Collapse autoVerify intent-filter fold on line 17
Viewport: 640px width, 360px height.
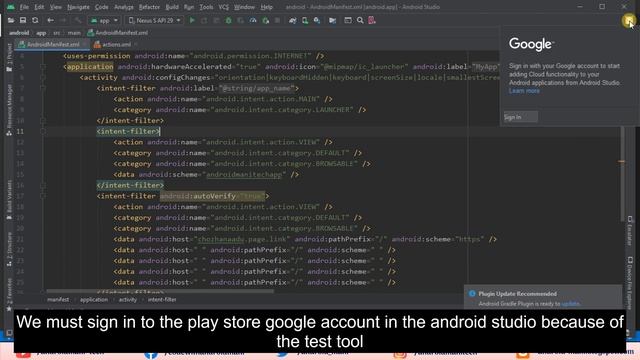[43, 196]
